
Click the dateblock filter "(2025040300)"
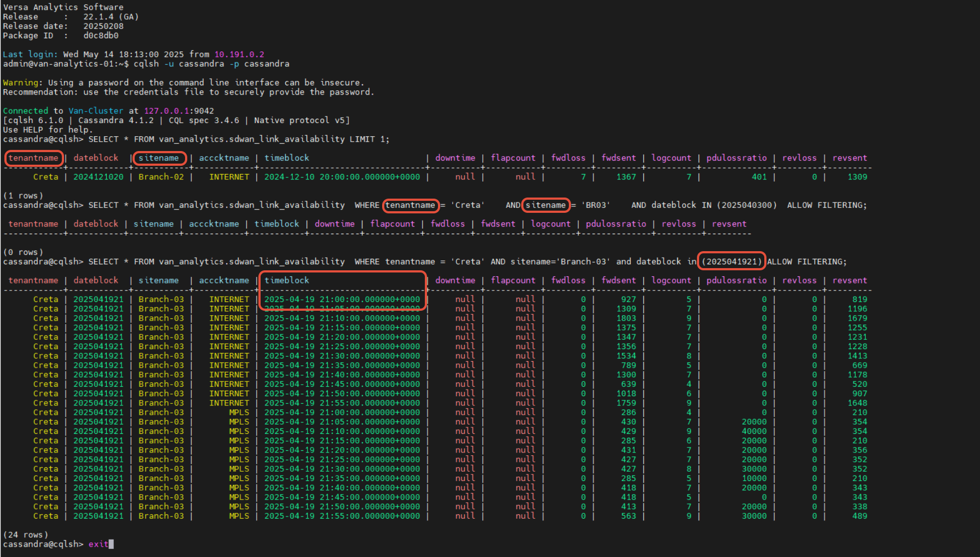747,205
